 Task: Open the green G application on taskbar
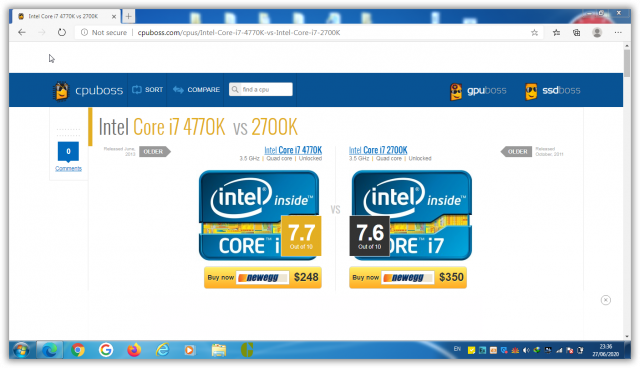click(x=247, y=350)
